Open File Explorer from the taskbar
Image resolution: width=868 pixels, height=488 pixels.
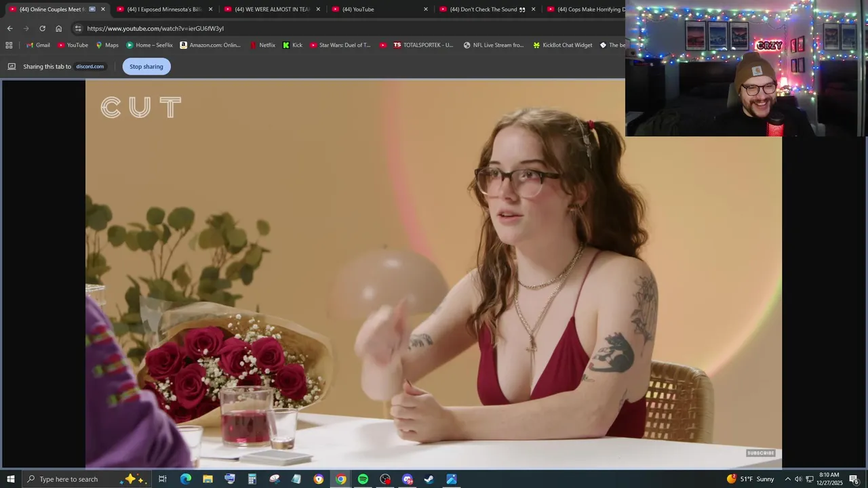[208, 479]
